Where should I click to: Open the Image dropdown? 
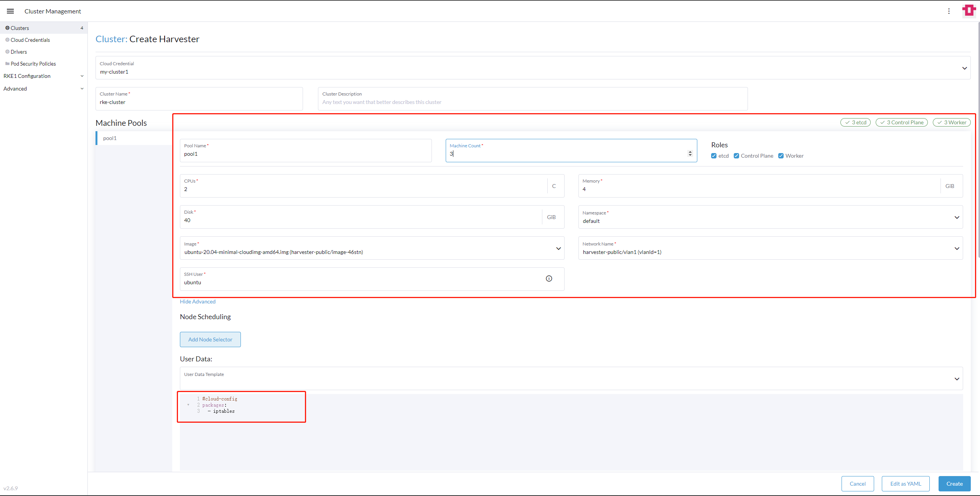pos(372,248)
